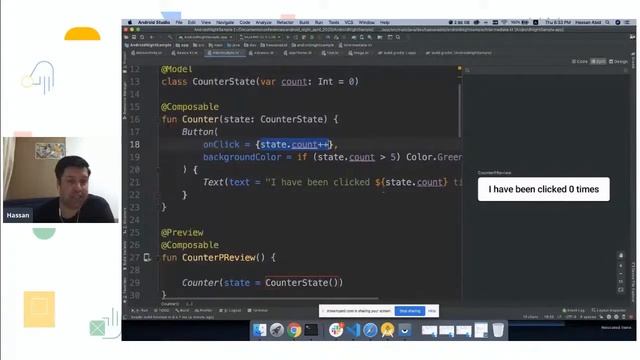The height and width of the screenshot is (360, 640).
Task: Open the Run menu
Action: [319, 22]
